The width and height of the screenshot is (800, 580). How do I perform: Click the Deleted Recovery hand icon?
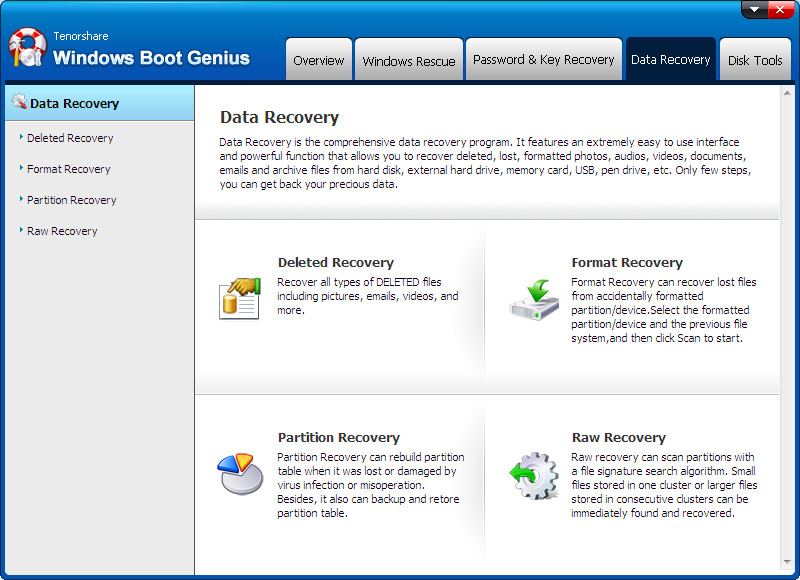240,299
